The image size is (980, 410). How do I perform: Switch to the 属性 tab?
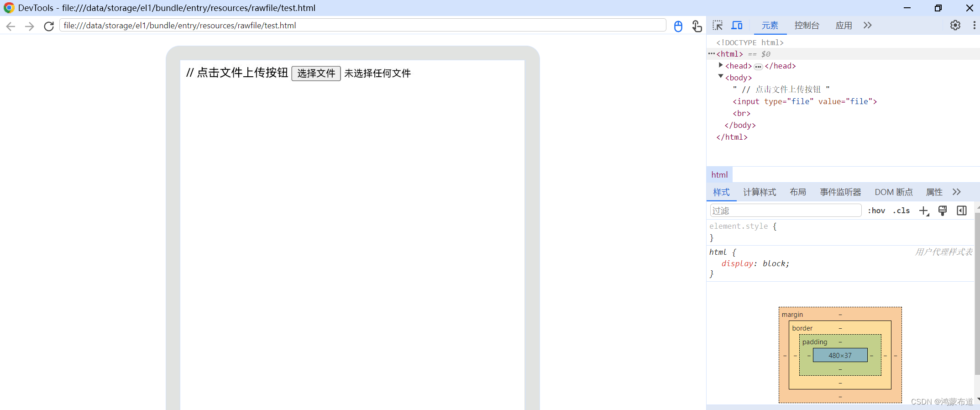[934, 192]
